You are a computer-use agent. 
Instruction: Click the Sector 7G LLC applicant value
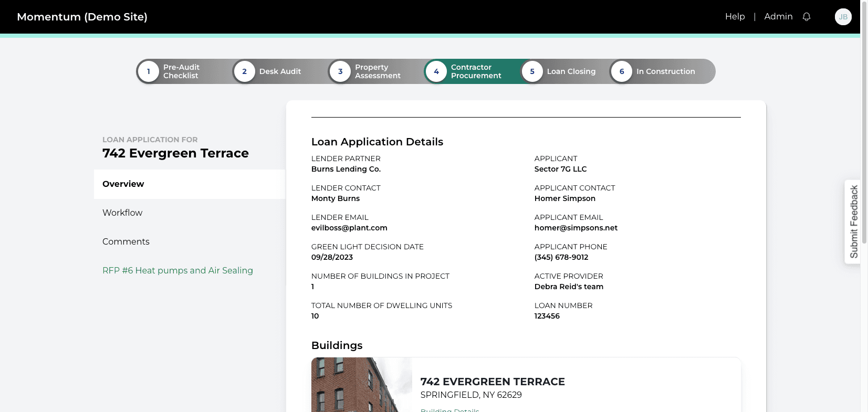[x=561, y=169]
